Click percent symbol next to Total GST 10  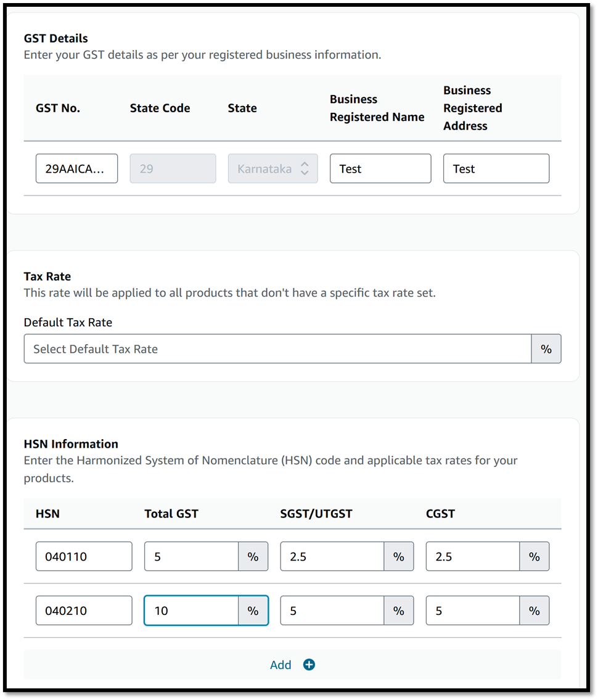tap(253, 611)
